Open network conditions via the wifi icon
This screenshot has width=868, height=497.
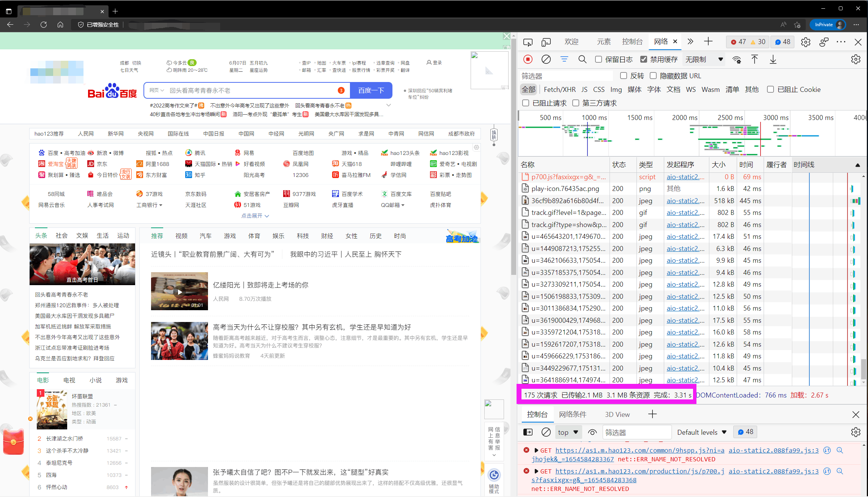(x=737, y=59)
